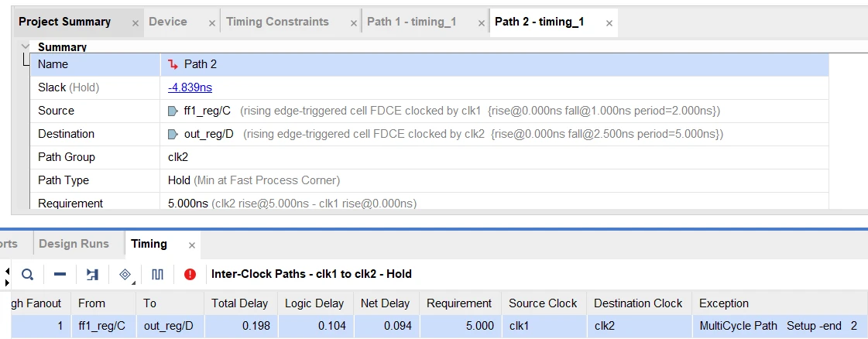Open the Path 1 - timing_1 tab
868x339 pixels.
pyautogui.click(x=411, y=22)
